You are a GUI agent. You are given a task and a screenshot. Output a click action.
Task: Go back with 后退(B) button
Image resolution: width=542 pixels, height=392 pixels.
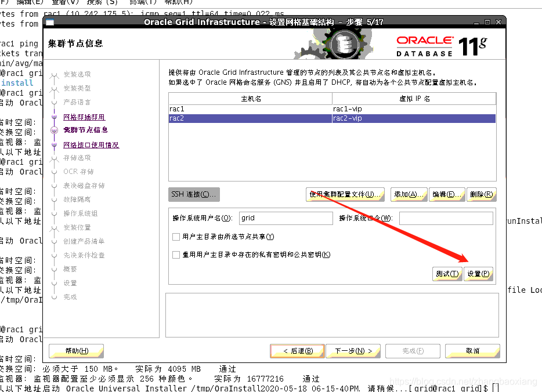pos(297,351)
